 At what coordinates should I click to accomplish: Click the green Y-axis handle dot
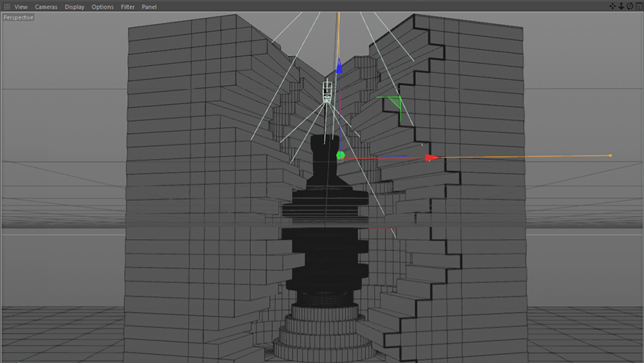coord(340,155)
